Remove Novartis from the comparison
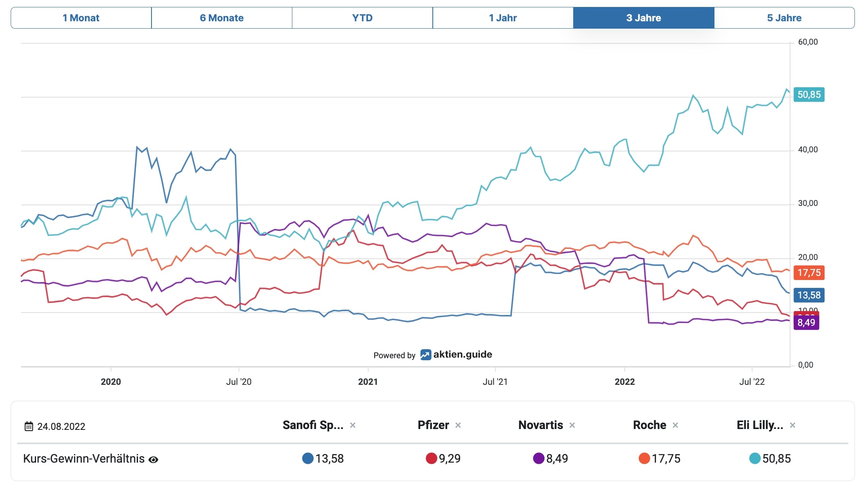This screenshot has width=868, height=488. point(572,425)
